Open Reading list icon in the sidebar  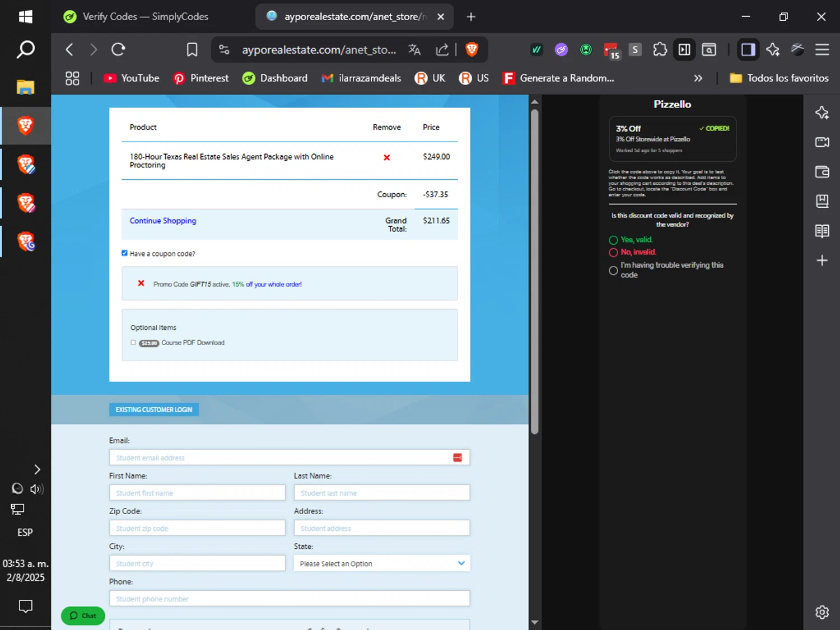click(822, 231)
